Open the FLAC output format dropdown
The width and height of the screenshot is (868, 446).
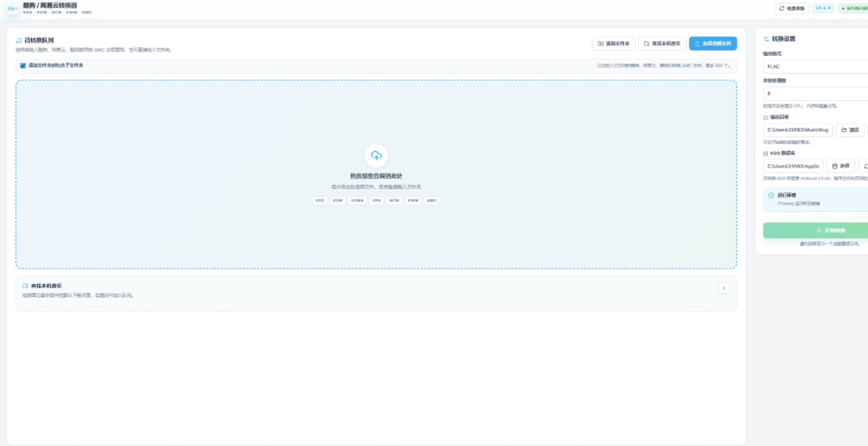pos(815,66)
